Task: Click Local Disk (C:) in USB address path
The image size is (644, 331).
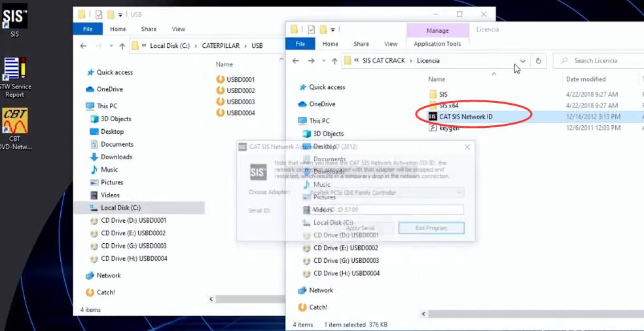Action: 170,46
